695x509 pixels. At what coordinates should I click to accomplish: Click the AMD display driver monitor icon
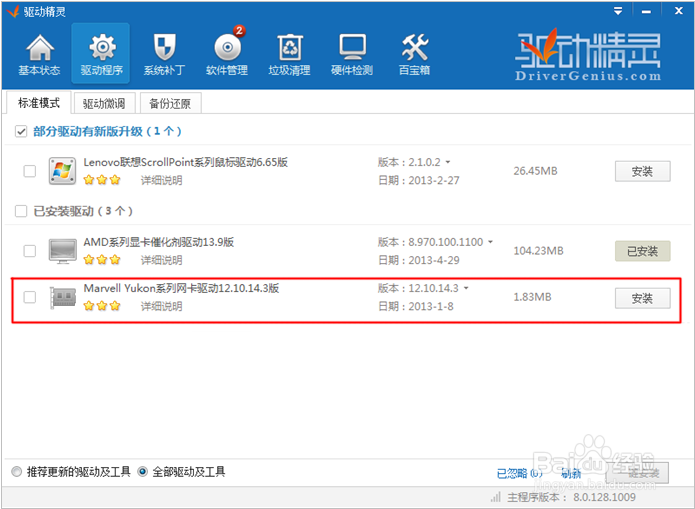[62, 251]
